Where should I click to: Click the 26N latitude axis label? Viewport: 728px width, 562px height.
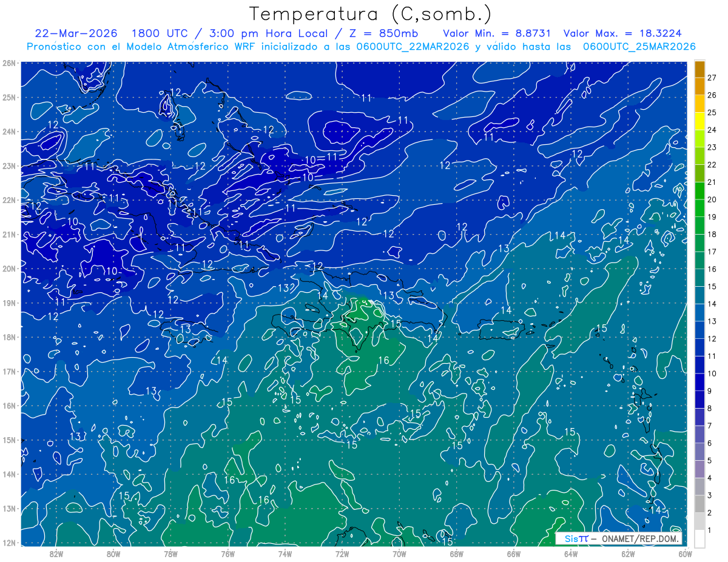click(x=9, y=63)
